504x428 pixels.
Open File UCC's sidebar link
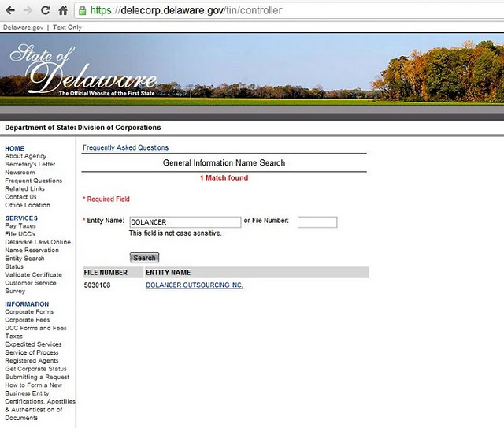pos(20,234)
